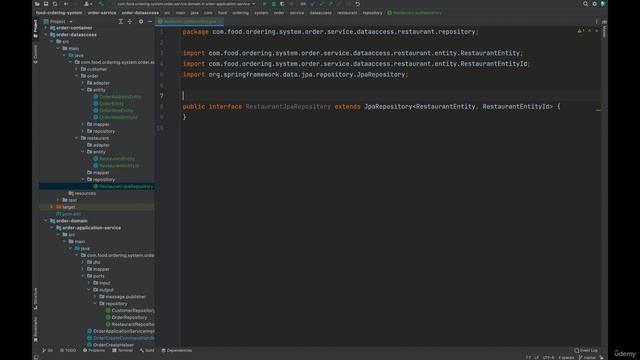
Task: Open the Bookmarks tool window side tab
Action: (36, 329)
